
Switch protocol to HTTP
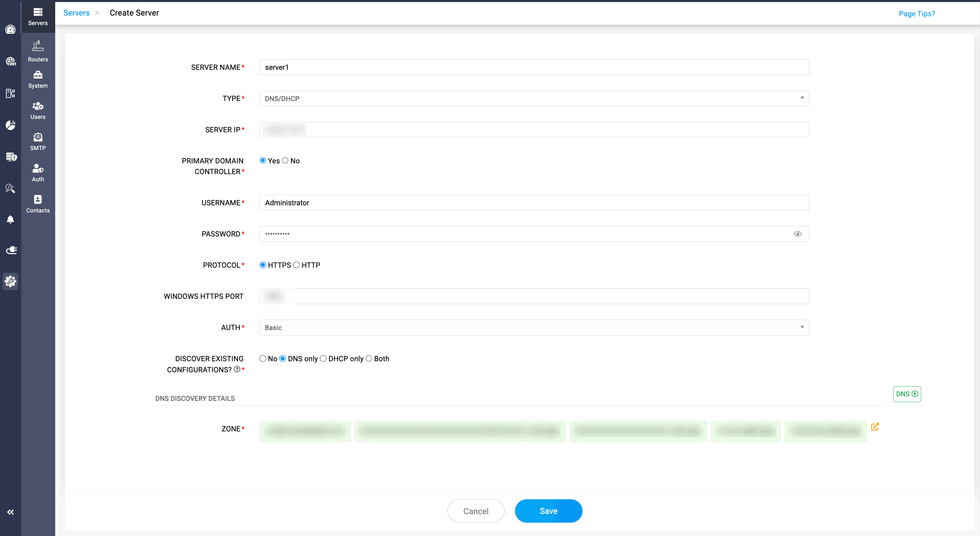pyautogui.click(x=297, y=265)
